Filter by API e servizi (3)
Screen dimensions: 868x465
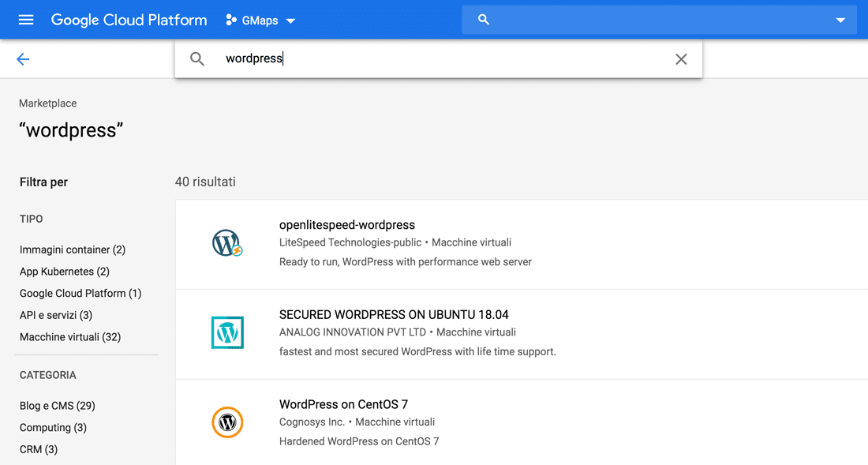pyautogui.click(x=56, y=315)
